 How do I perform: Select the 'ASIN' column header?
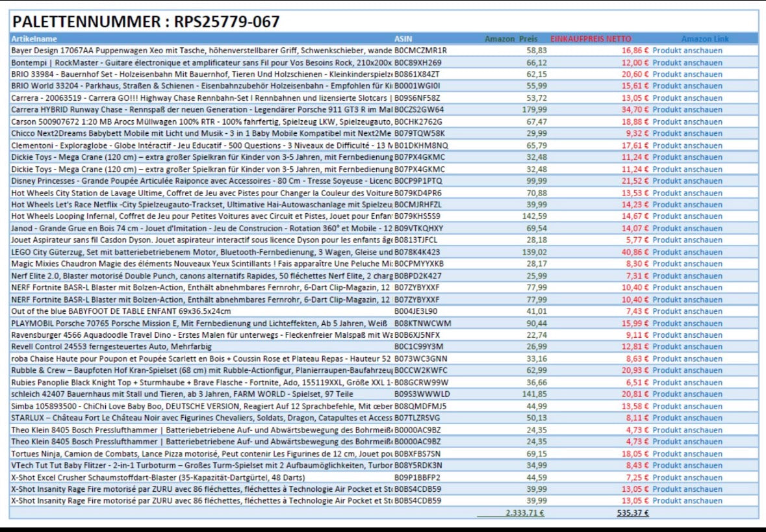403,39
